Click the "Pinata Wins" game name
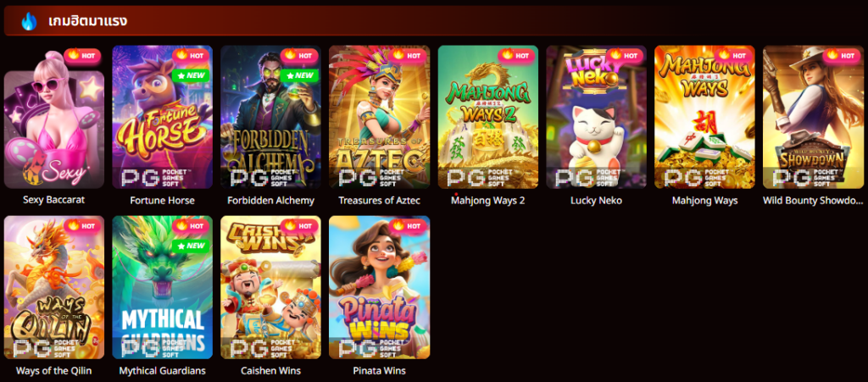Viewport: 868px width, 382px height. (379, 371)
